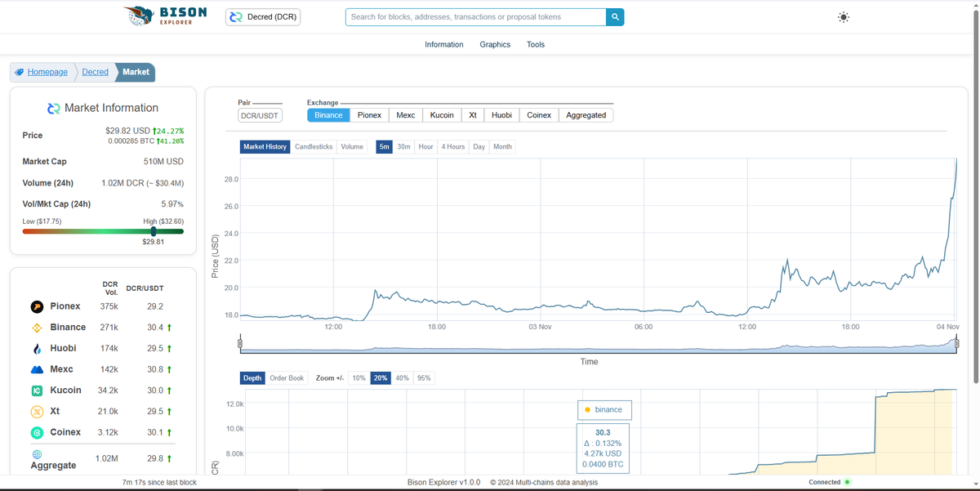Click the Aggregate globe icon

click(37, 453)
